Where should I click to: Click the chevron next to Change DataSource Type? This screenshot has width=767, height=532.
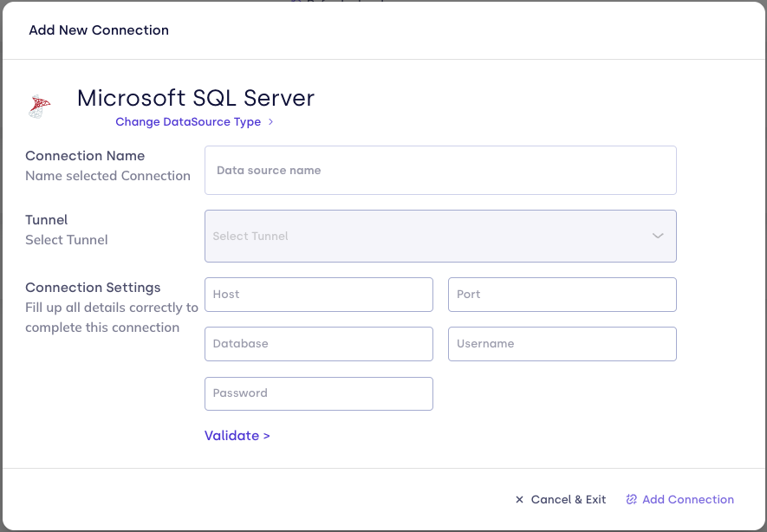pos(270,122)
